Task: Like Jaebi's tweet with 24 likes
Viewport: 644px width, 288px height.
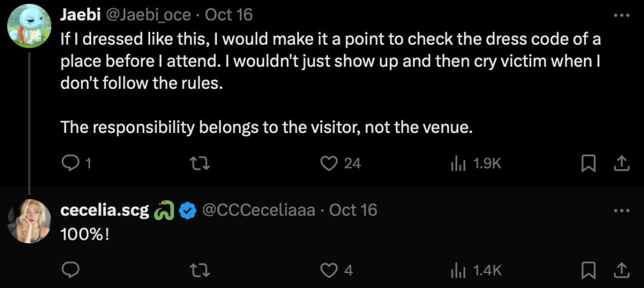Action: (330, 163)
